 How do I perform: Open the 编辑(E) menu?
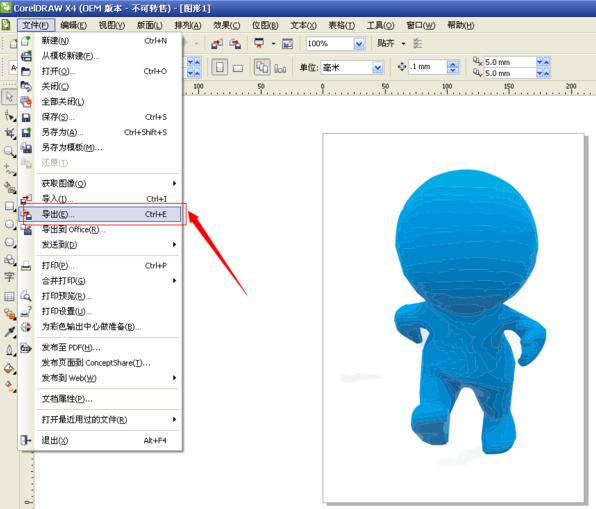(x=73, y=25)
